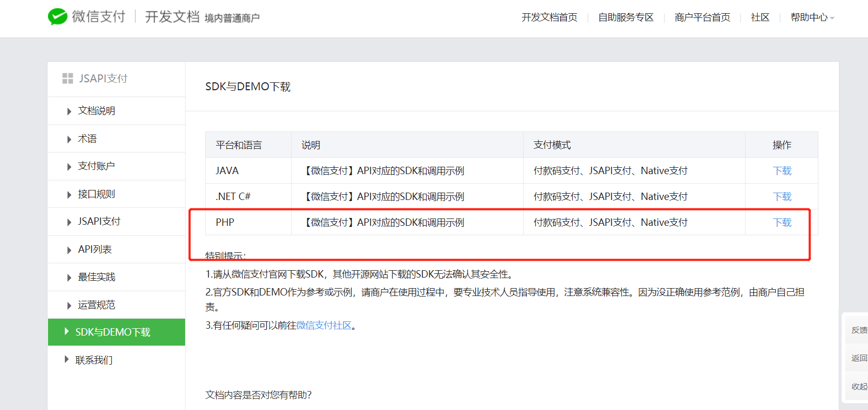Open the 微信支付社区 link
This screenshot has width=868, height=410.
coord(324,326)
